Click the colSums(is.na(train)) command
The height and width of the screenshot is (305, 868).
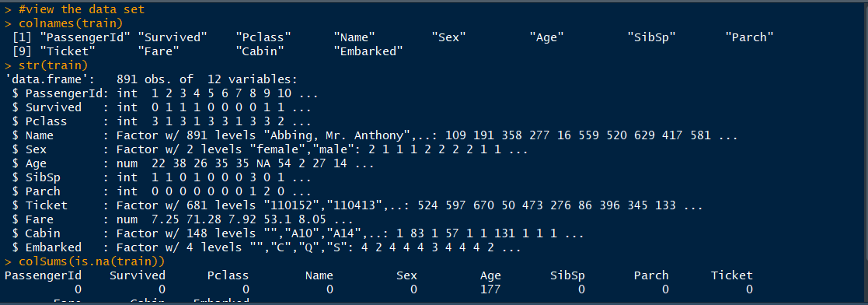tap(92, 261)
